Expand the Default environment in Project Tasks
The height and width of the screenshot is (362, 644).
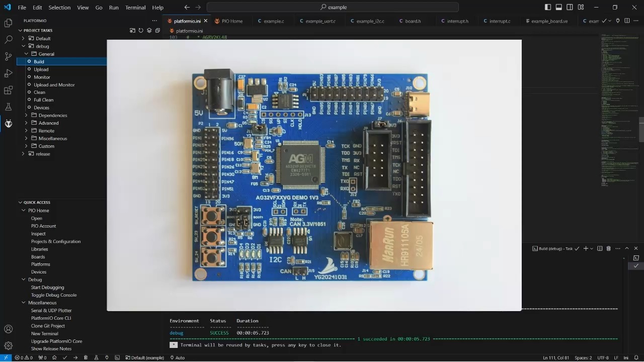click(x=23, y=38)
